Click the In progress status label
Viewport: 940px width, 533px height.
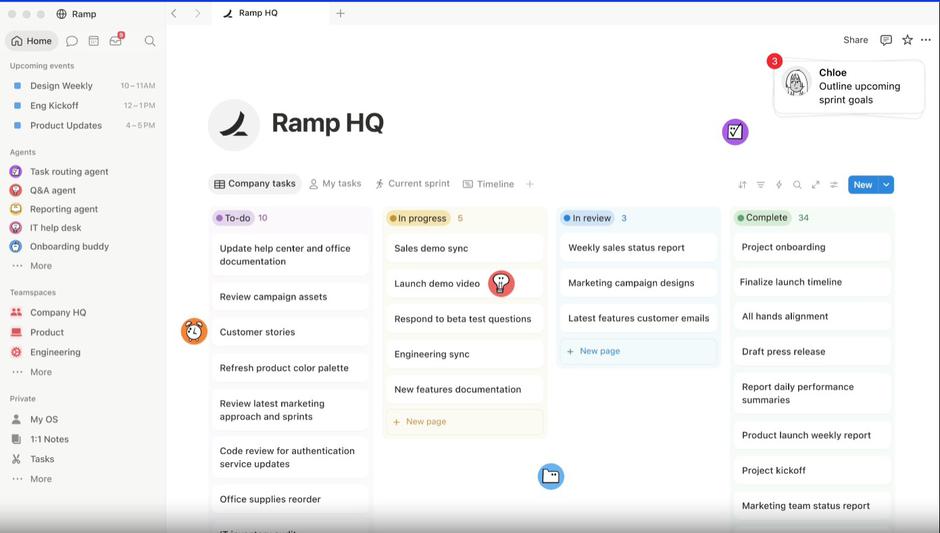point(418,218)
